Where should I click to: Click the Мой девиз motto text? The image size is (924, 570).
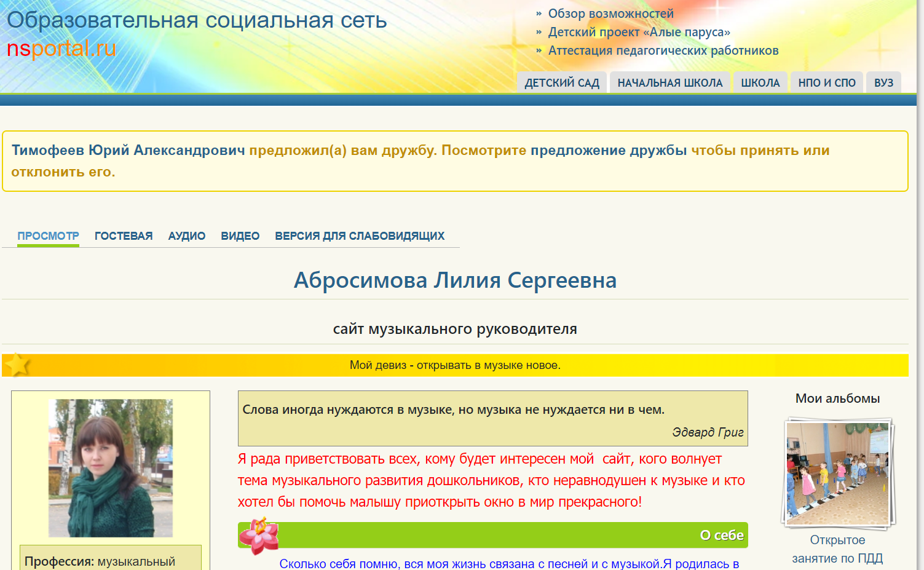click(x=455, y=365)
